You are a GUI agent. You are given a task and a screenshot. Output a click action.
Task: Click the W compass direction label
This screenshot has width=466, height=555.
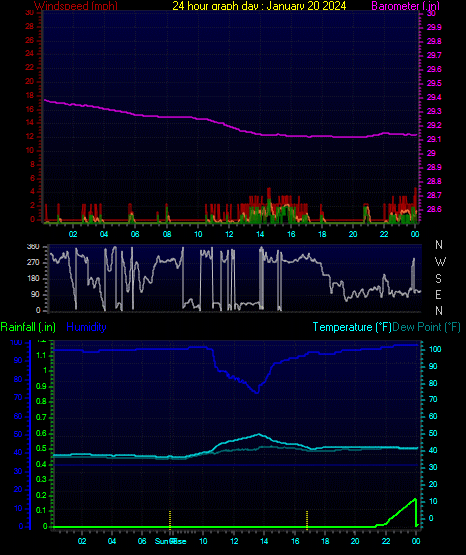pyautogui.click(x=440, y=262)
